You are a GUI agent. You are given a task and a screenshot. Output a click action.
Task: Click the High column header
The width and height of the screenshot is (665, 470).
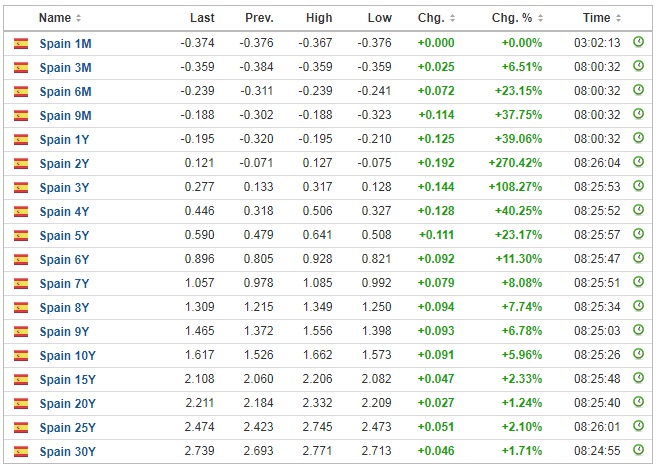click(x=319, y=18)
